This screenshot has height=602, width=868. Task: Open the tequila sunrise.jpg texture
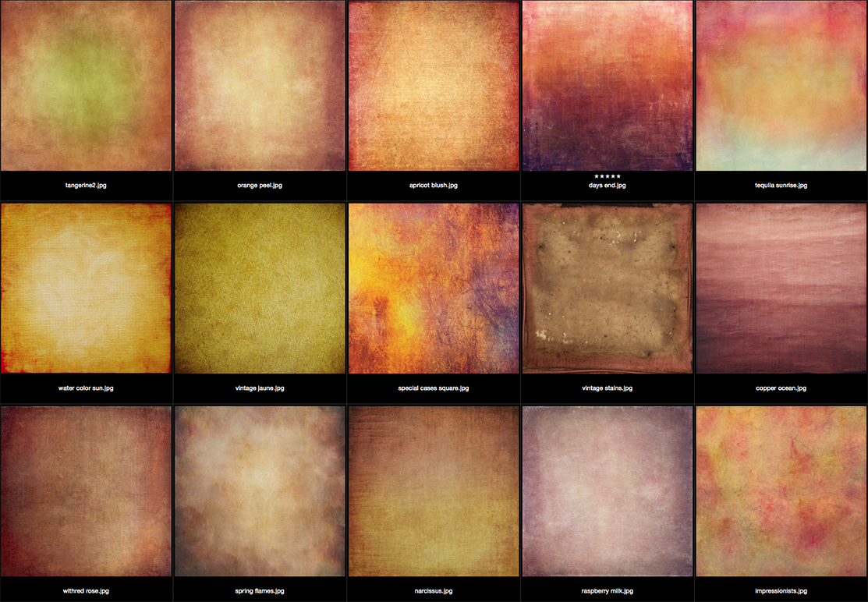tap(780, 86)
